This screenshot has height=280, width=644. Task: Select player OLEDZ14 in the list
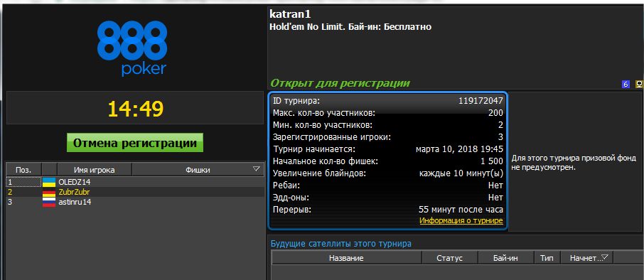click(x=135, y=181)
